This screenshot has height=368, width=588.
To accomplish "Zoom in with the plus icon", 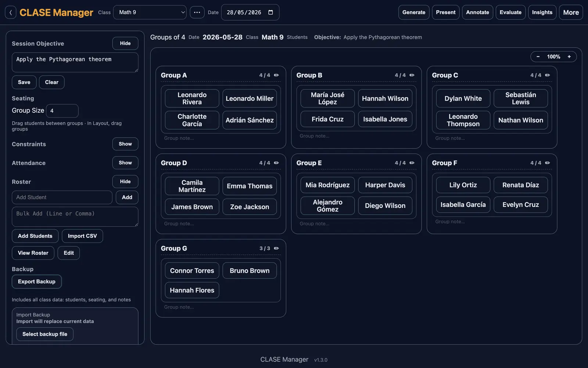I will pyautogui.click(x=569, y=57).
